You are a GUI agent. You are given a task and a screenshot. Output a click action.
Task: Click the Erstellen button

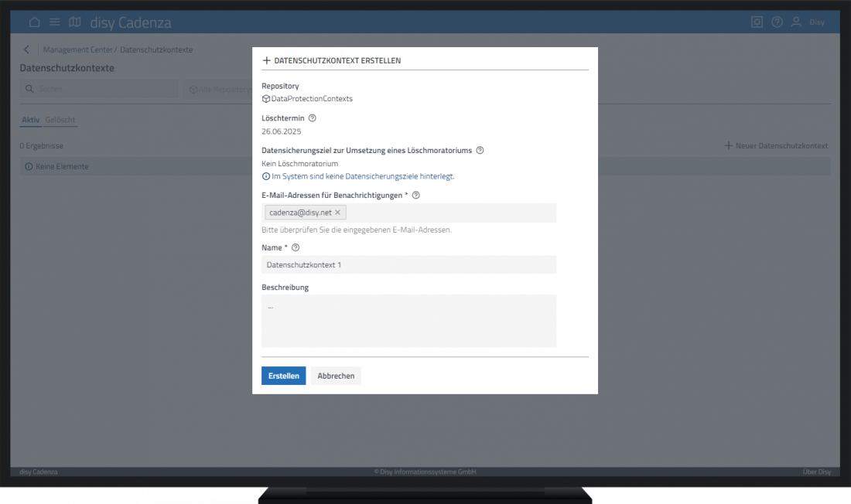coord(283,375)
